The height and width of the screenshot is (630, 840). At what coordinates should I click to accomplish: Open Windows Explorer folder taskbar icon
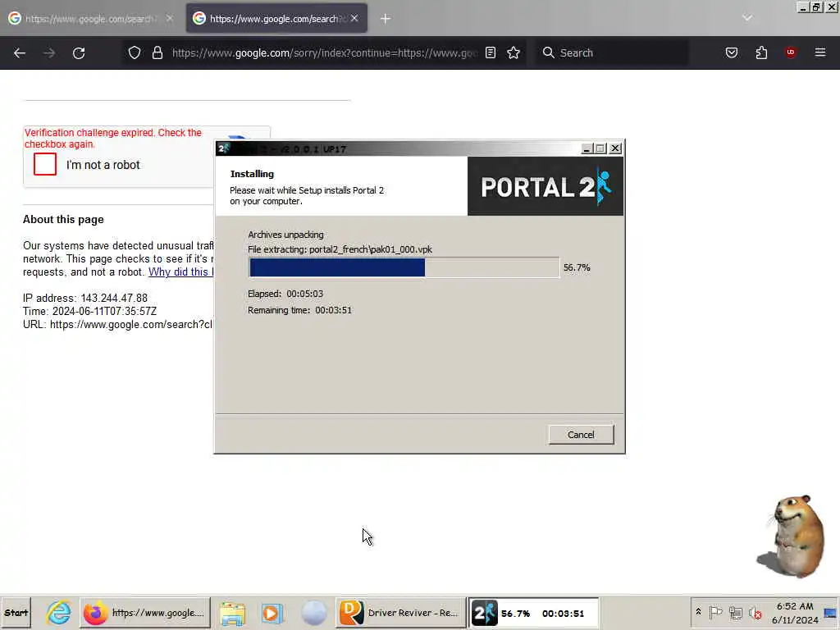232,613
